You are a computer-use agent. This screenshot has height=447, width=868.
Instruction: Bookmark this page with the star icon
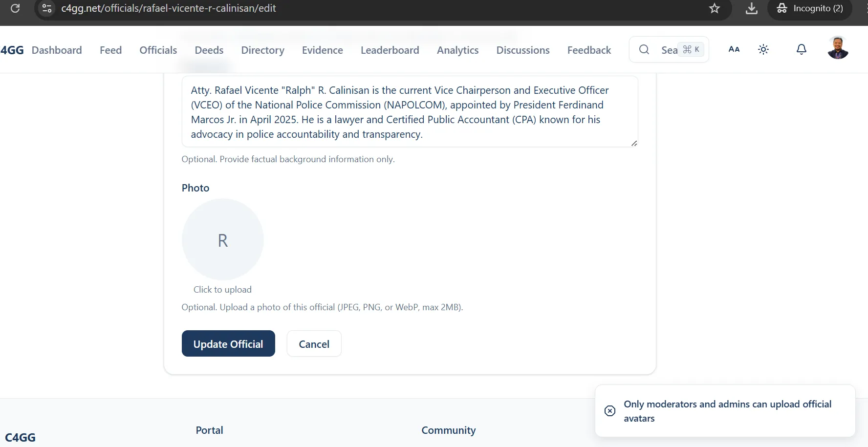[715, 8]
